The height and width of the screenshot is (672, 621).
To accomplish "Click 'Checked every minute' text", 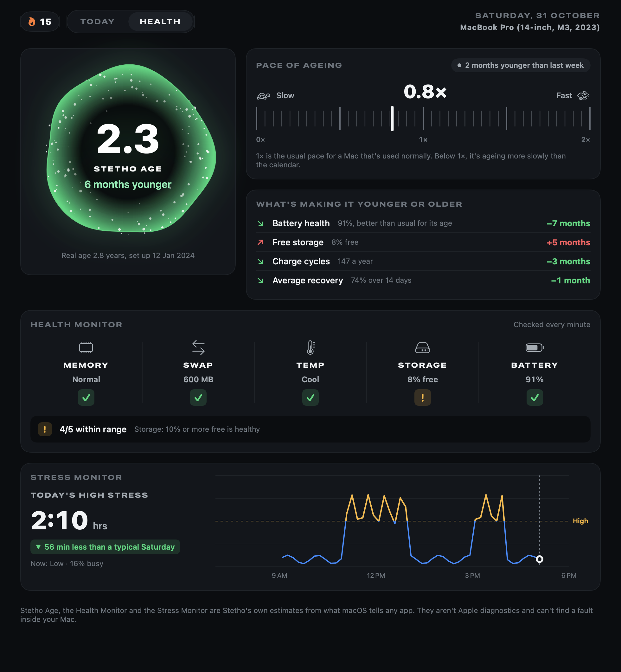I will [x=552, y=324].
